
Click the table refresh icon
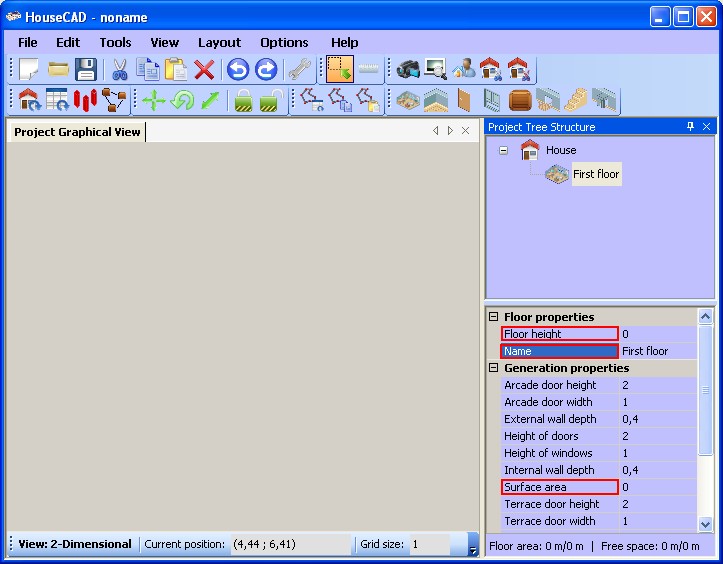click(57, 100)
